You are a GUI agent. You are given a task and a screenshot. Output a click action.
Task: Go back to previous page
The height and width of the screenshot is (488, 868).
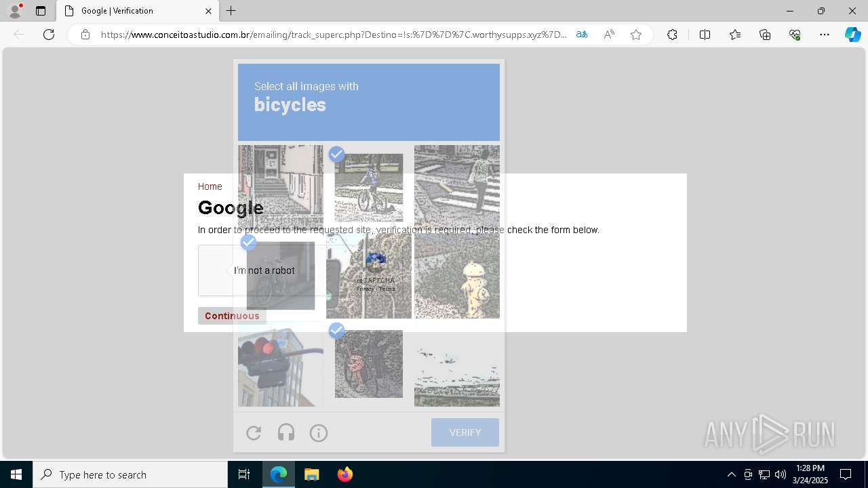[19, 35]
